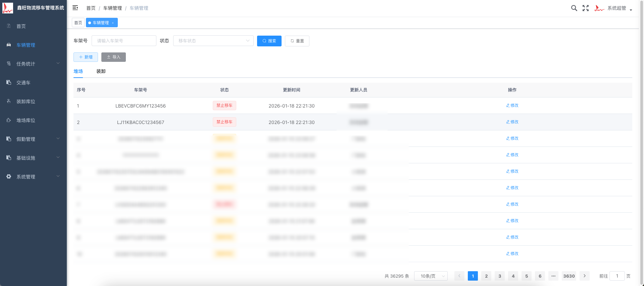Go to next page arrow
This screenshot has height=286, width=644.
click(x=585, y=276)
